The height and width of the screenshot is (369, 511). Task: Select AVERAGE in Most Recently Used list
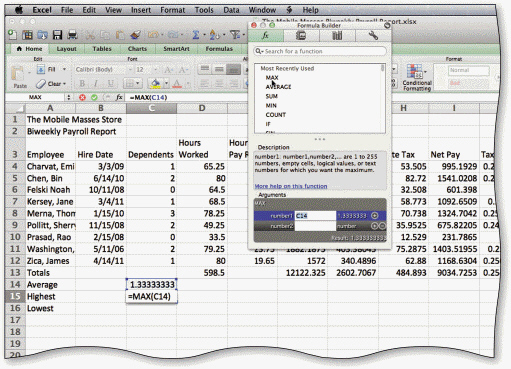[x=278, y=87]
